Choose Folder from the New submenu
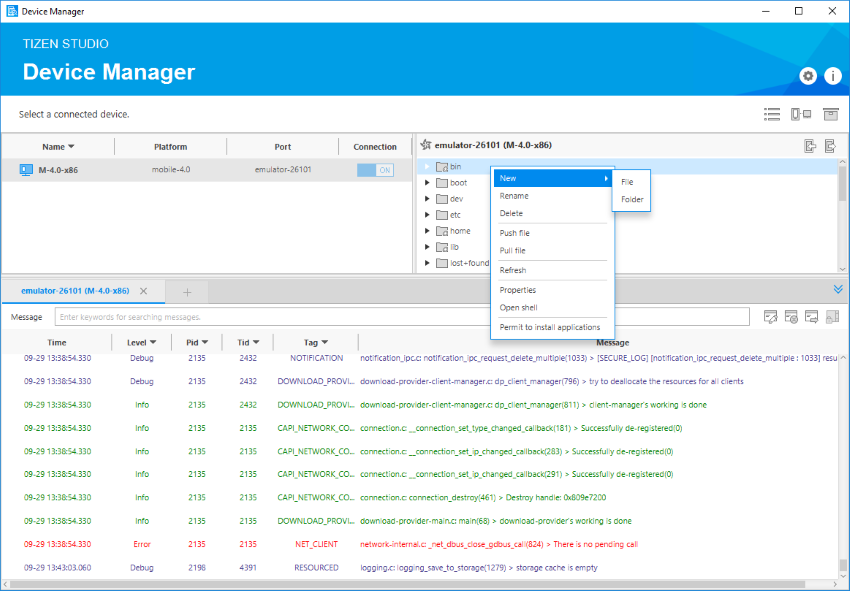 [634, 197]
